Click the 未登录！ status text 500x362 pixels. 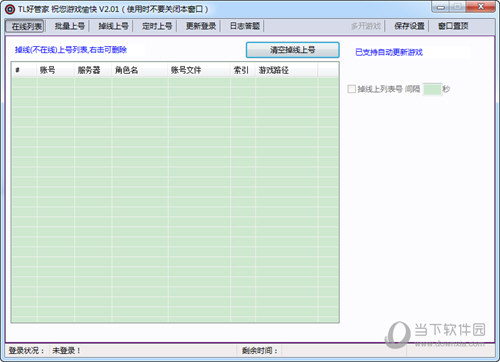[x=66, y=351]
